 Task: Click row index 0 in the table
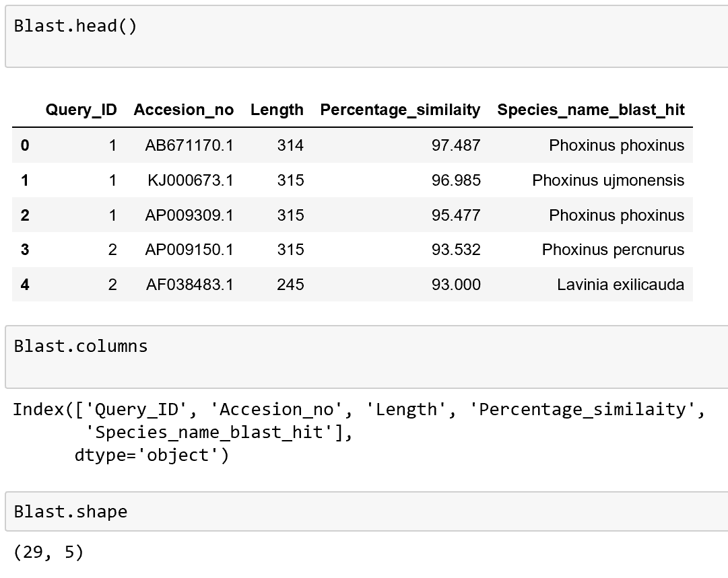24,145
